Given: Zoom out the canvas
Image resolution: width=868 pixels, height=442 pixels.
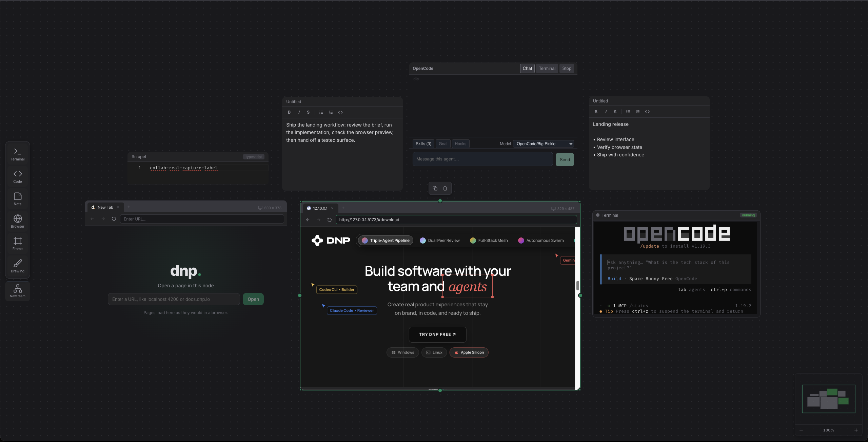Looking at the screenshot, I should click(x=801, y=430).
